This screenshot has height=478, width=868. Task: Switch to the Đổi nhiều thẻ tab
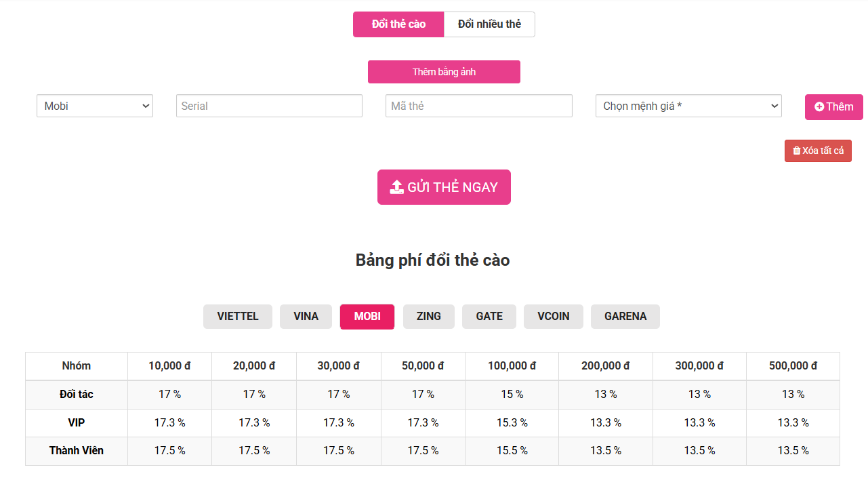(489, 24)
